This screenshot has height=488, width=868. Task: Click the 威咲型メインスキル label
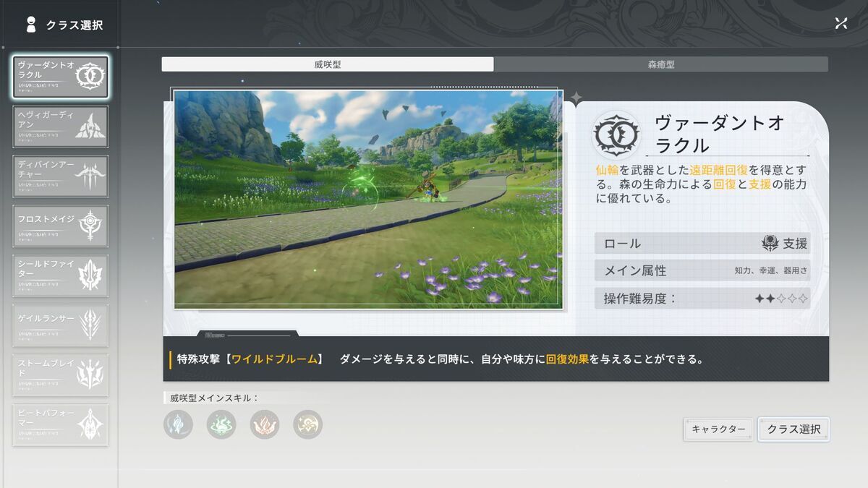tap(214, 398)
